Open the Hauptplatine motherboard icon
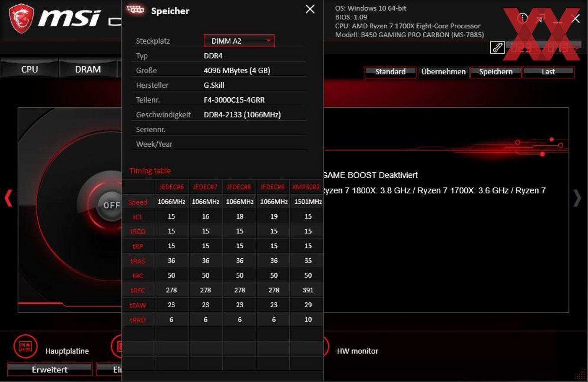588x382 pixels. [26, 347]
